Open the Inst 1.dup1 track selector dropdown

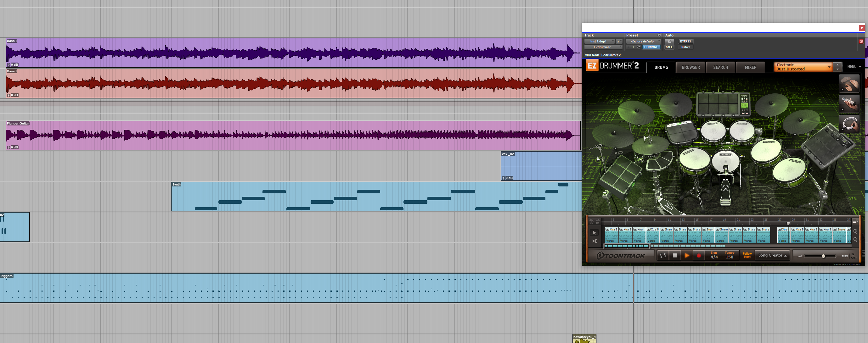pos(600,41)
